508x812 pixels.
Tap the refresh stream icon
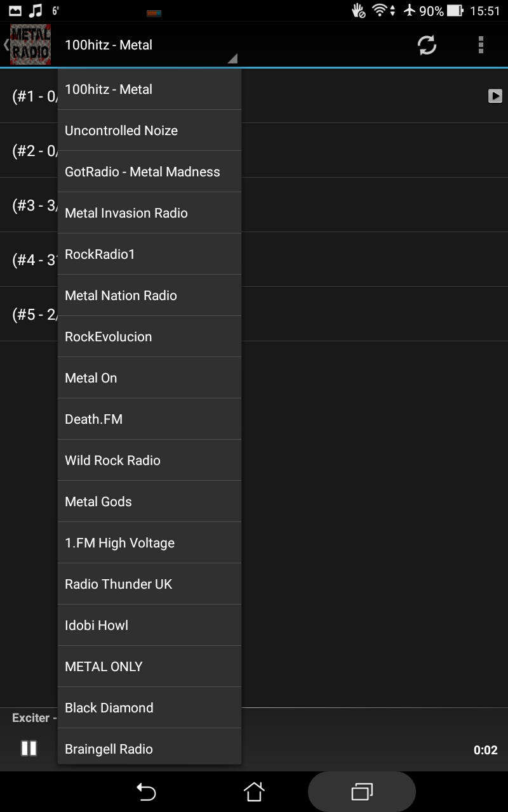[x=427, y=45]
